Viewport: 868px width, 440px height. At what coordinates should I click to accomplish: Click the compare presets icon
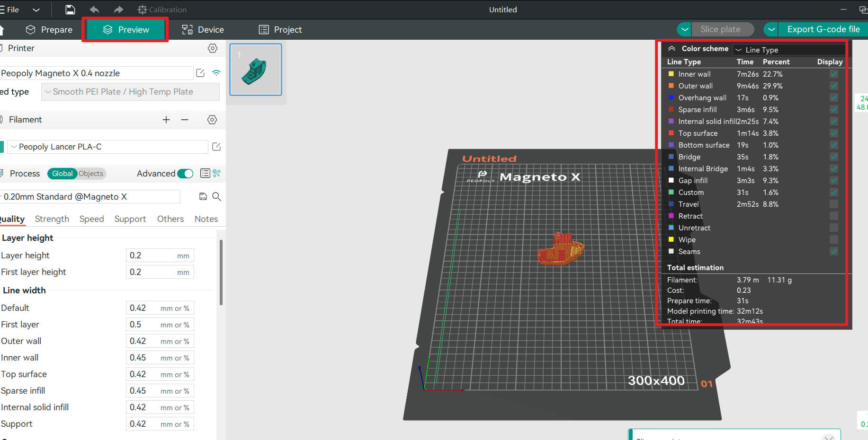click(x=217, y=173)
